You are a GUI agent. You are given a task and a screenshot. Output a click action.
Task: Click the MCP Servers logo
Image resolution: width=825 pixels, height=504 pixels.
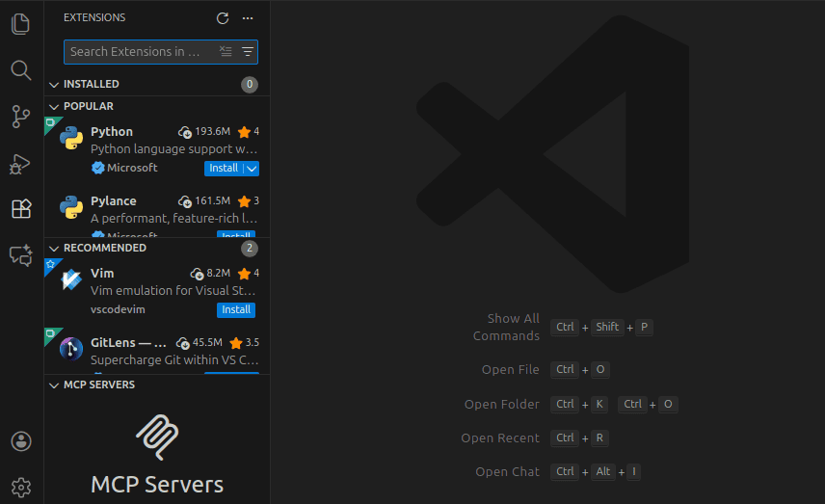coord(157,438)
